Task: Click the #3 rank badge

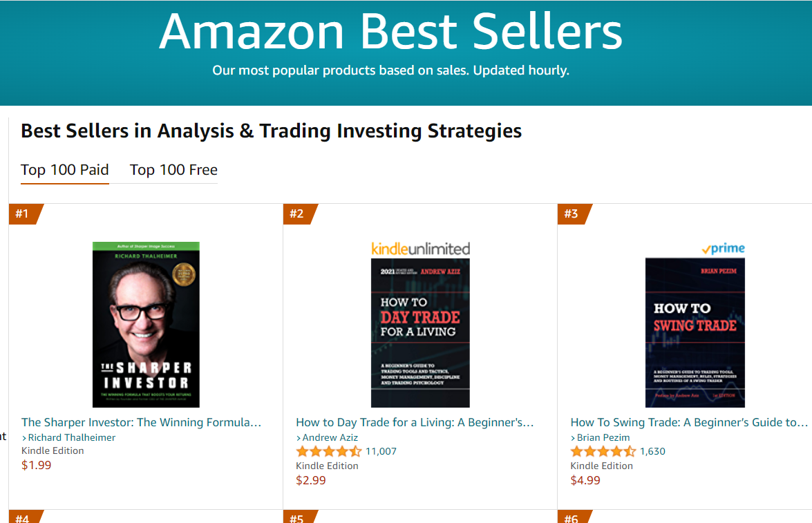Action: pos(574,214)
